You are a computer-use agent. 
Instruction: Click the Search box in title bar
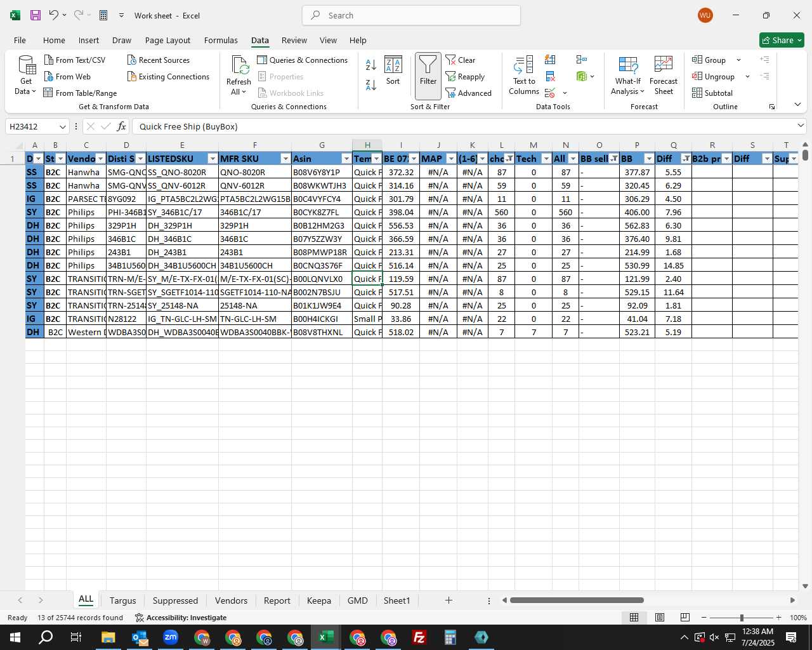[x=411, y=15]
